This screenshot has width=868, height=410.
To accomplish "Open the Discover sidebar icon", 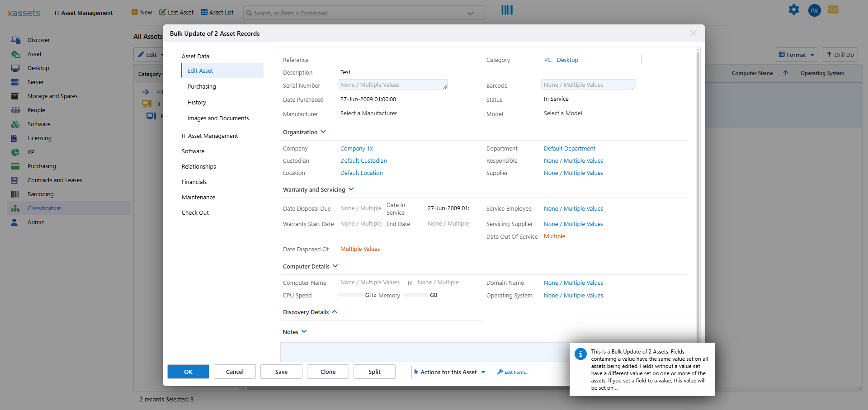I will point(15,40).
